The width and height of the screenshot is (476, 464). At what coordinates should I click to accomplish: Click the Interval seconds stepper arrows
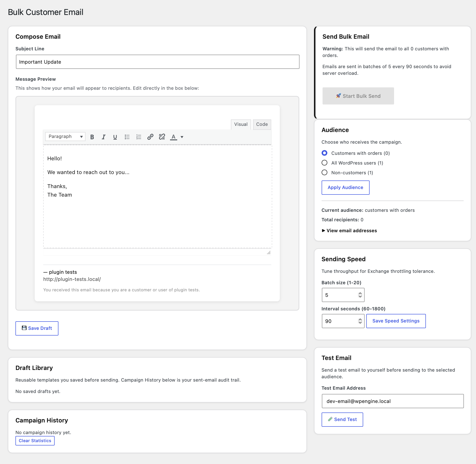[360, 321]
